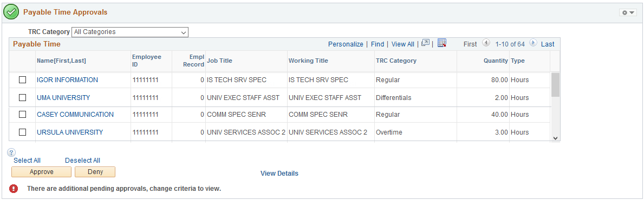Expand the TRC Category dropdown
The image size is (644, 200).
(x=130, y=32)
